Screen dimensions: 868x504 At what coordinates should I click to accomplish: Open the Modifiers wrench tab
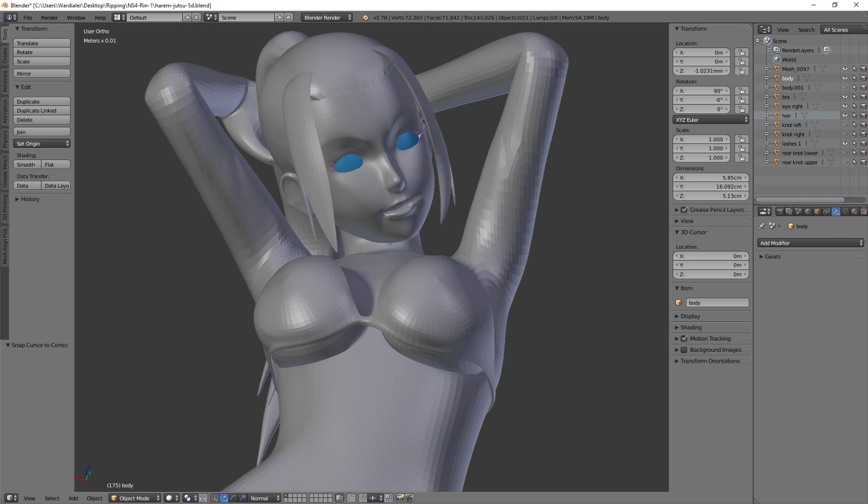pyautogui.click(x=836, y=211)
